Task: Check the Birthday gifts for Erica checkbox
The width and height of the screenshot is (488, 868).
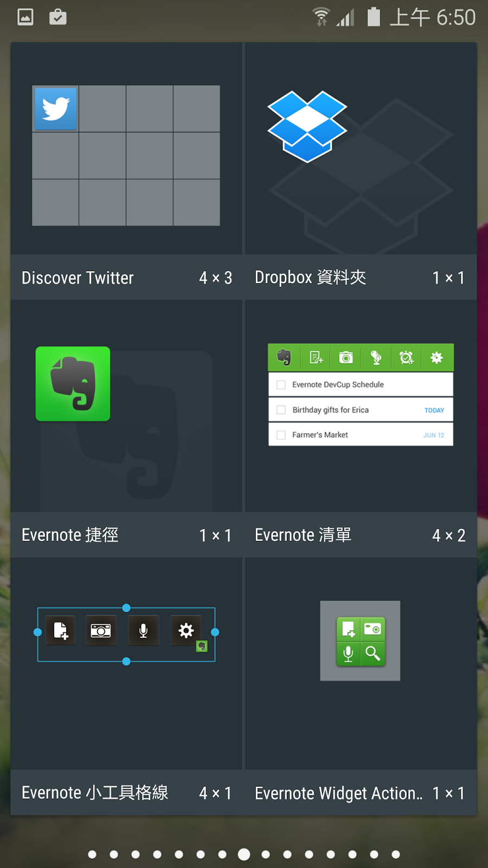Action: click(x=281, y=410)
